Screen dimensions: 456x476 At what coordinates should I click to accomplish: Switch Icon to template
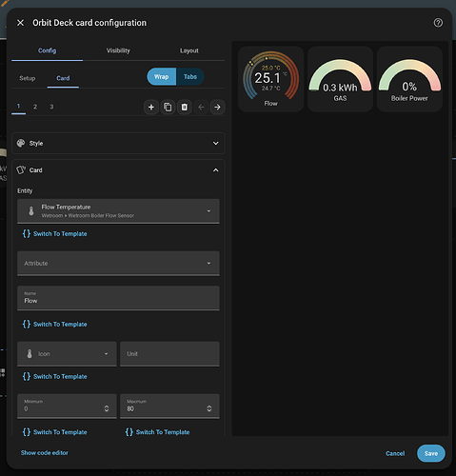[x=55, y=376]
